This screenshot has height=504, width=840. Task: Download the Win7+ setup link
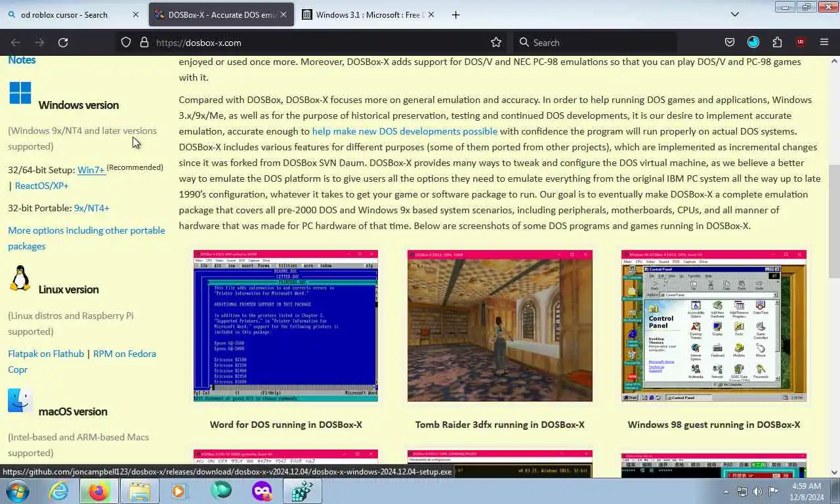point(91,170)
